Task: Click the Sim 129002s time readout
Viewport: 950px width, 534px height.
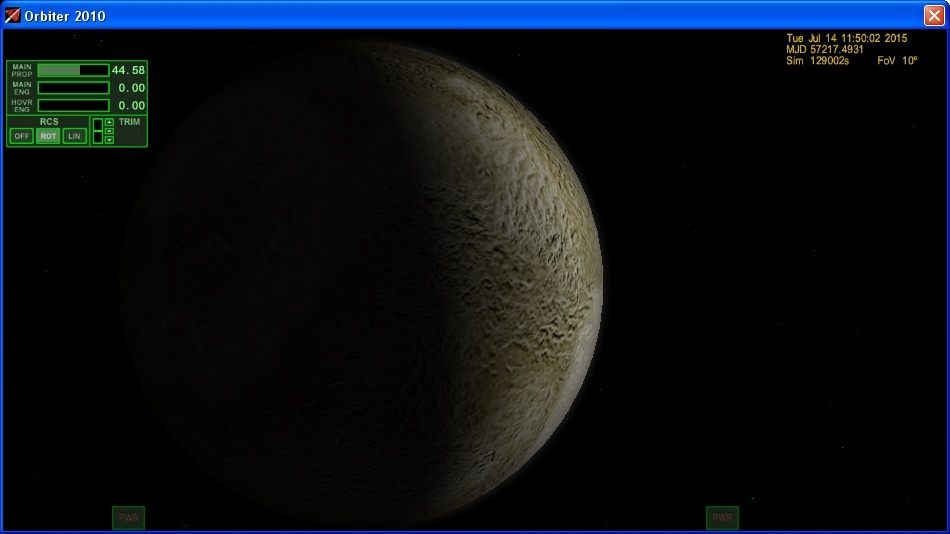Action: (x=817, y=61)
